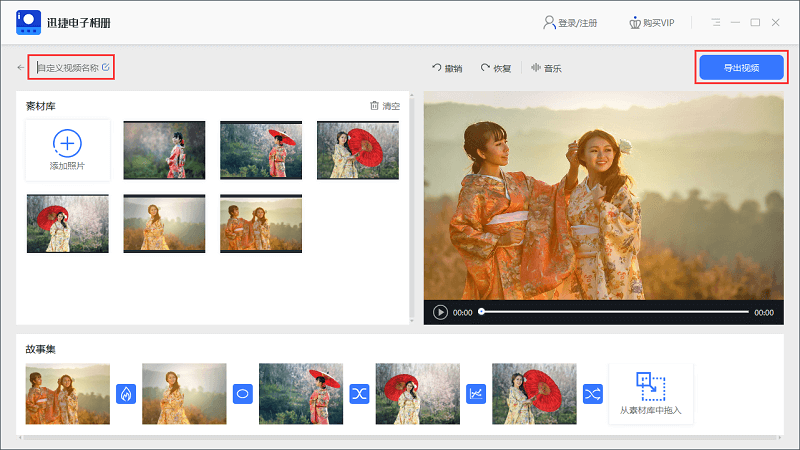Screen dimensions: 800x450
Task: Click the 从素材库中拖入 placeholder in storyboard
Action: [x=650, y=394]
